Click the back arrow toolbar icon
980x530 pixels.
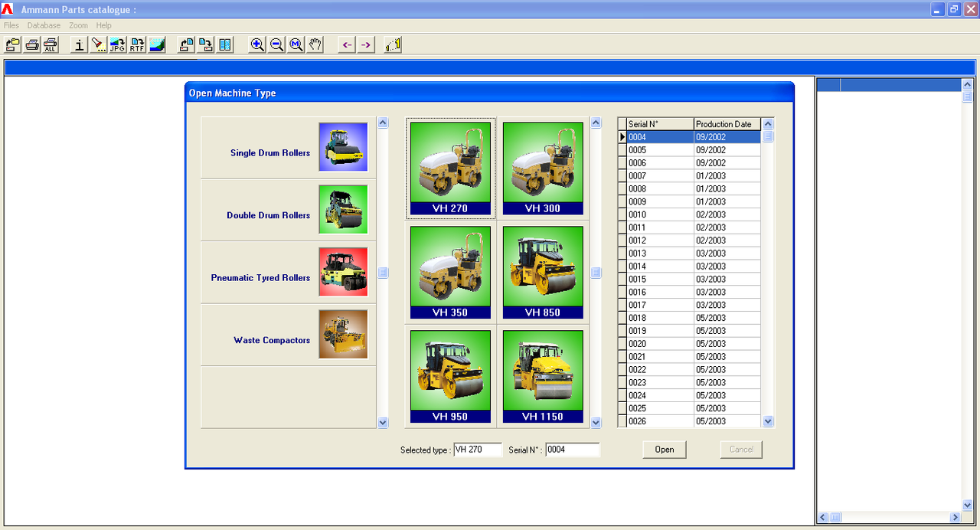347,44
